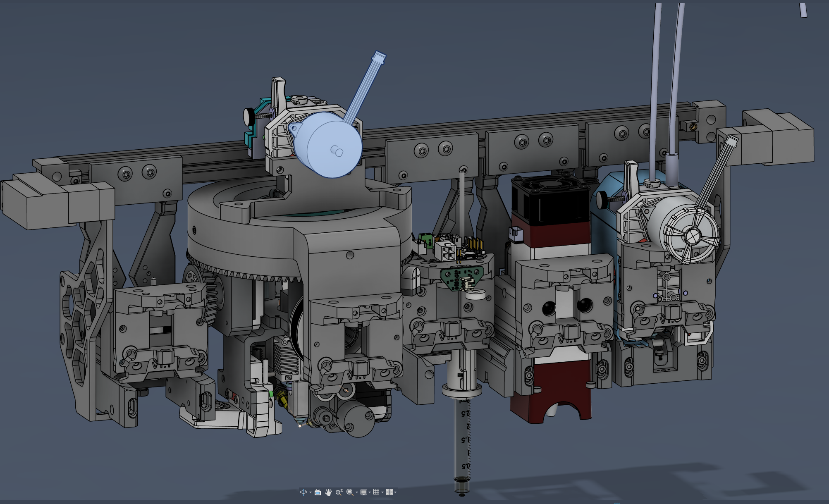Screen dimensions: 829x504
Task: Select the Zoom plus/minus tool
Action: 339,492
